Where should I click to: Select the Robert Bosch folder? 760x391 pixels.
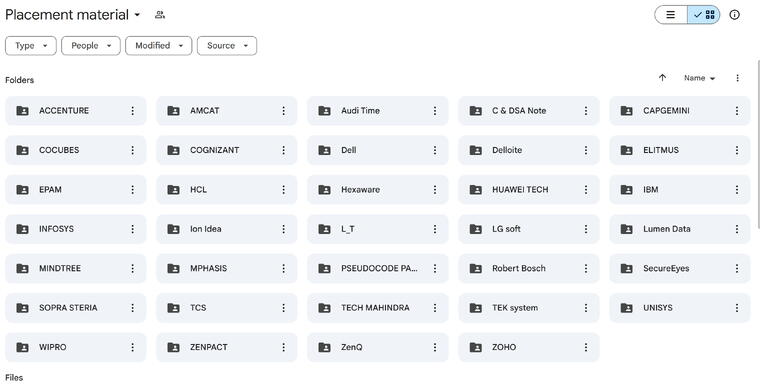tap(529, 268)
